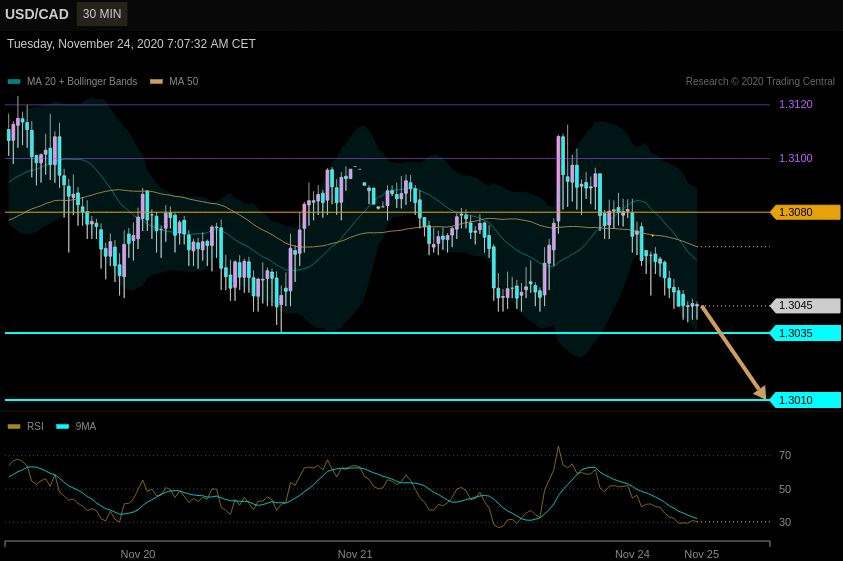Click the MA 50 legend color swatch

(x=156, y=82)
